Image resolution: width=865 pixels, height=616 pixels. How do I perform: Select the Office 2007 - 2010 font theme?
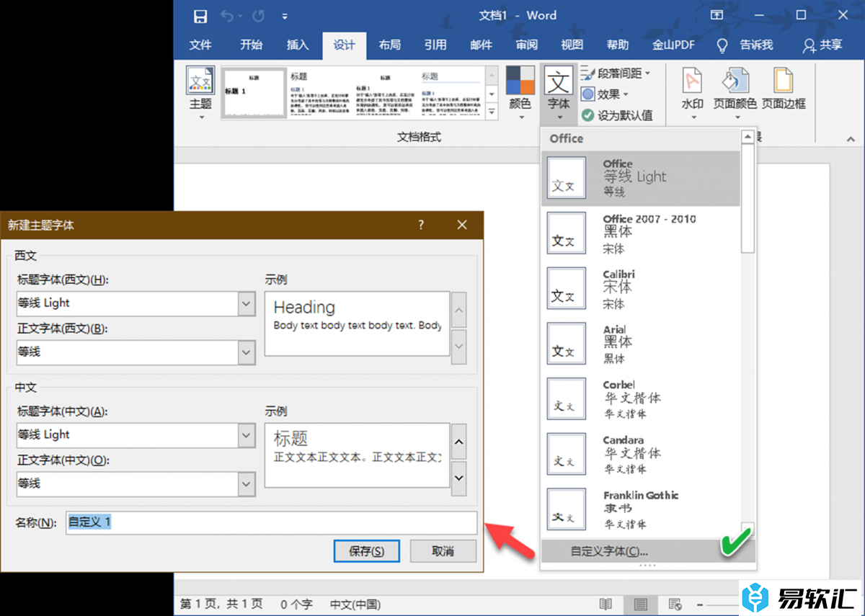pyautogui.click(x=641, y=233)
